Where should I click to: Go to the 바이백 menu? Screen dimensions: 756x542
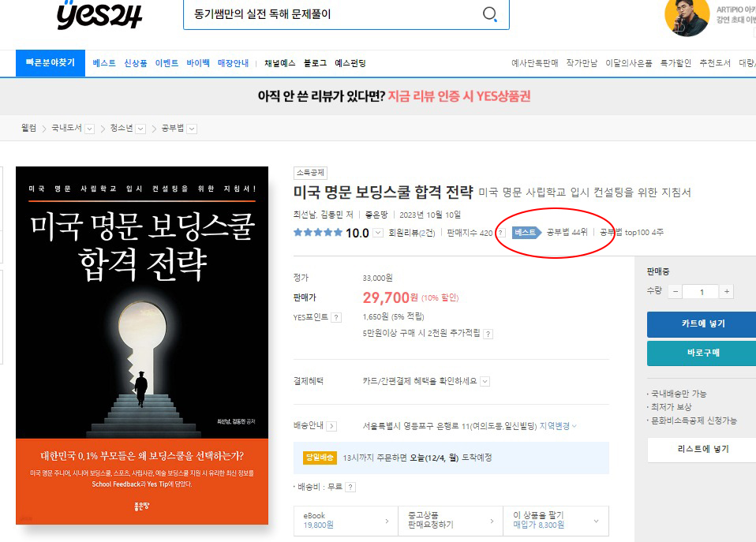(198, 63)
